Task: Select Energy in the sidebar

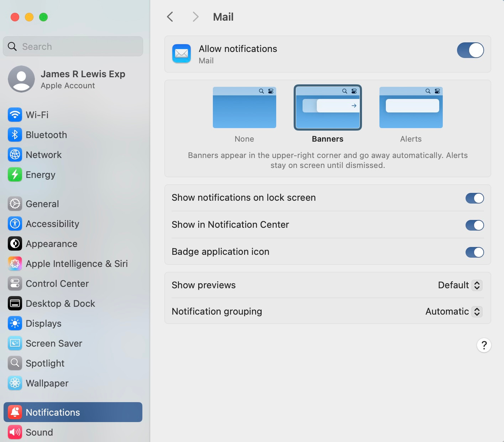Action: click(73, 175)
